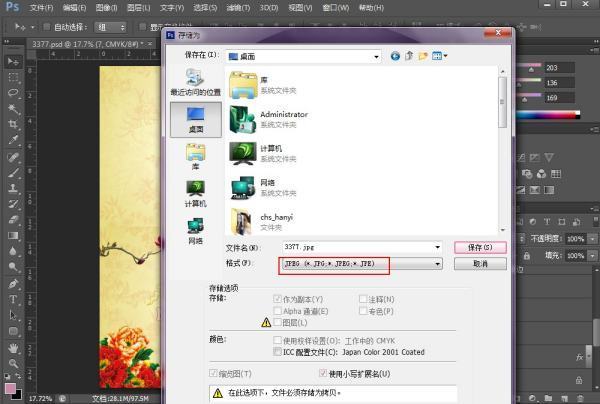This screenshot has width=600, height=404.
Task: Click the trash icon in Layers panel
Action: pos(580,398)
